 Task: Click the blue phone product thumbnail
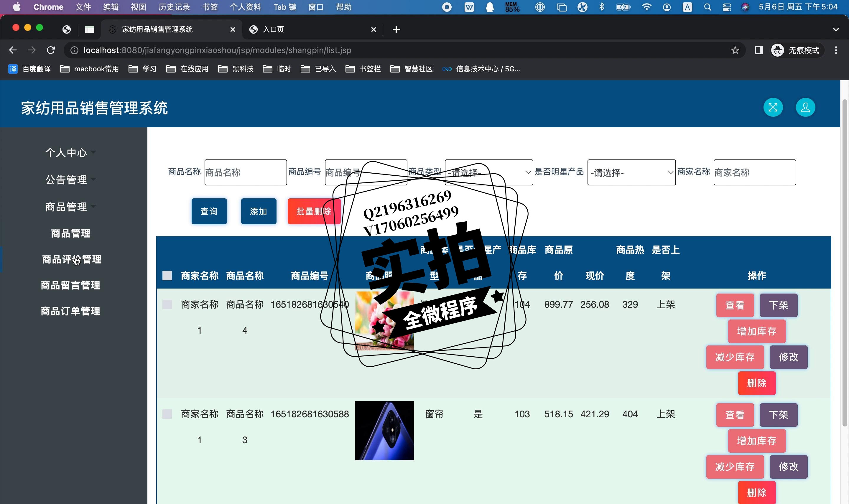click(x=384, y=430)
